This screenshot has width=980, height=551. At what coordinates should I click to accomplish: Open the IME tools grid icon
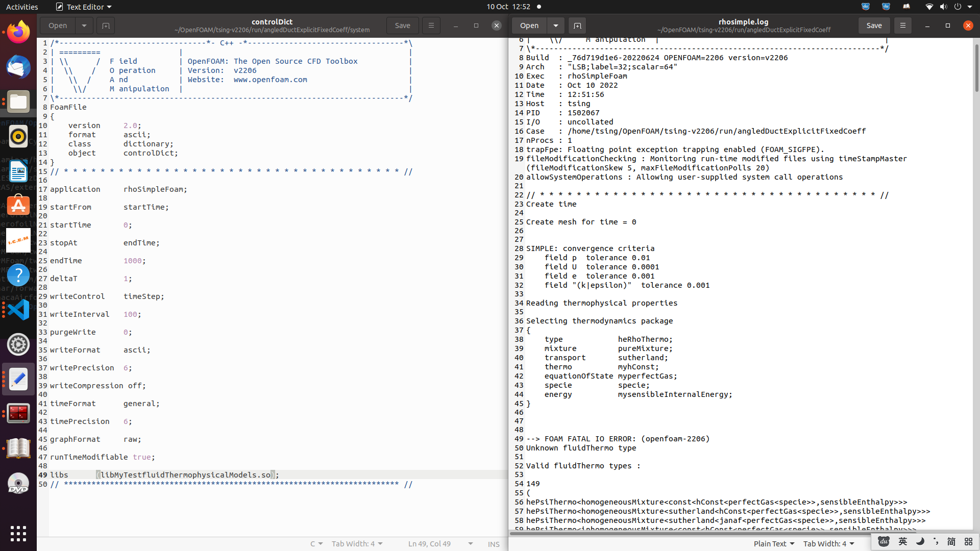[968, 542]
